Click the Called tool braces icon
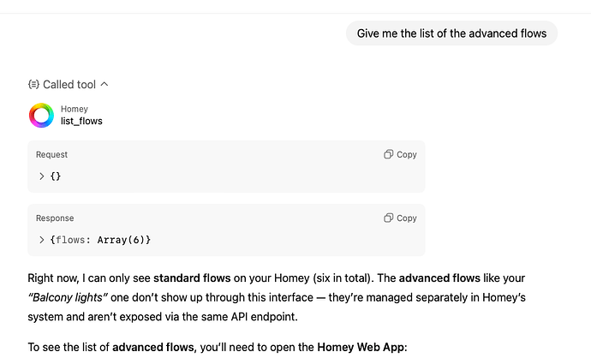 (x=33, y=85)
